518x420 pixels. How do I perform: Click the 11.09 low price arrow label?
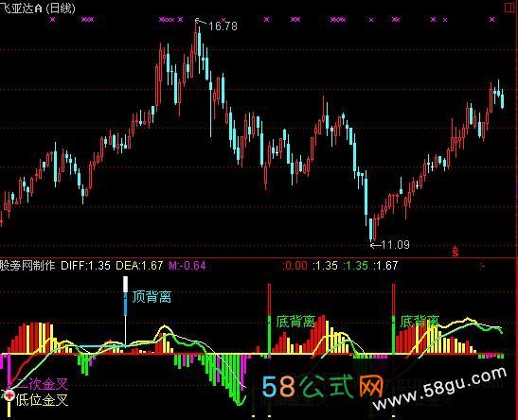click(x=390, y=245)
